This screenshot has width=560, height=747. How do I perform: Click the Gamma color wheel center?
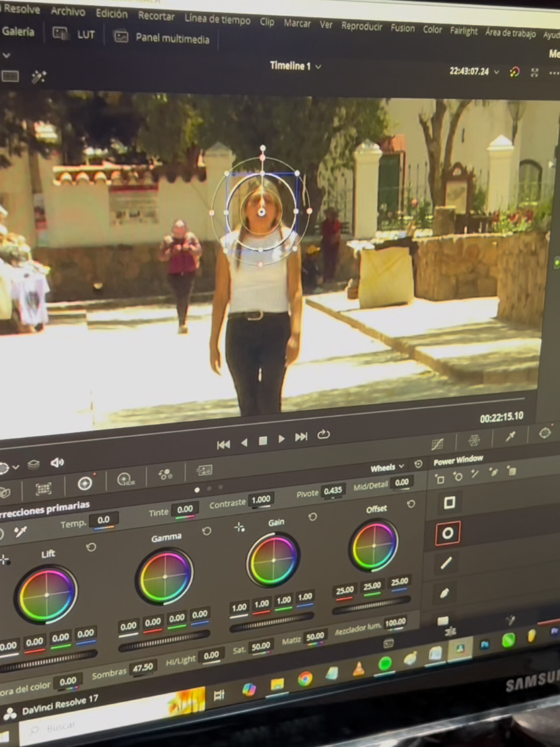(x=164, y=577)
